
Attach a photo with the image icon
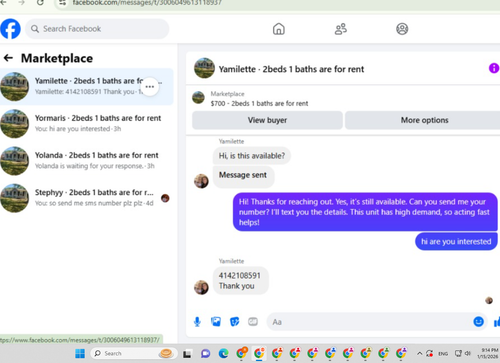tap(216, 322)
